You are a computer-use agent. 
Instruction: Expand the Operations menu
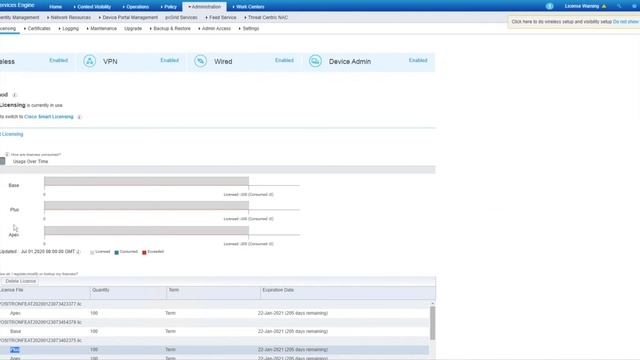click(x=136, y=7)
